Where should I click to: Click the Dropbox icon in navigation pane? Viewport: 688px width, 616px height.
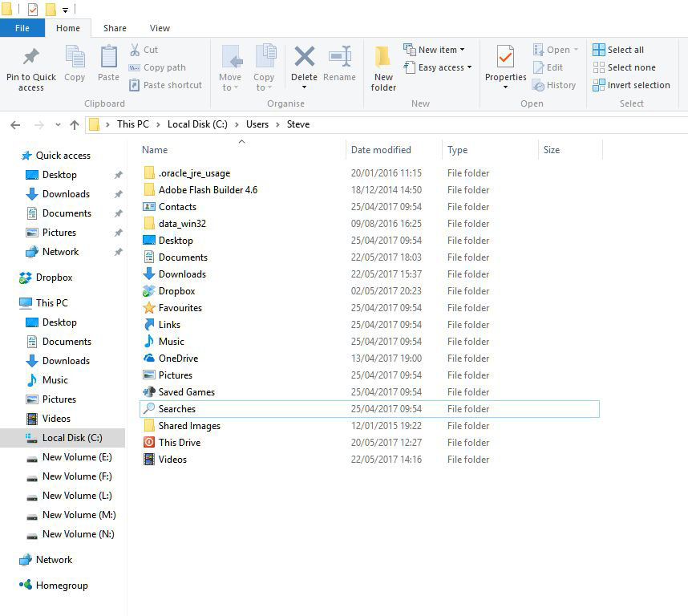tap(26, 278)
